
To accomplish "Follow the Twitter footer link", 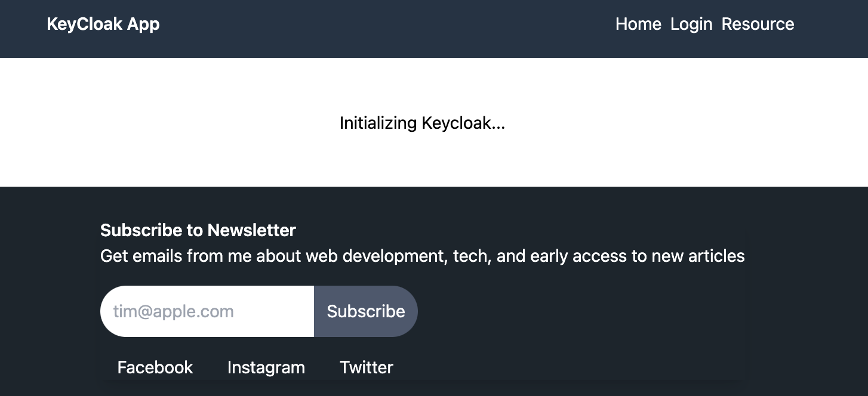I will [367, 367].
